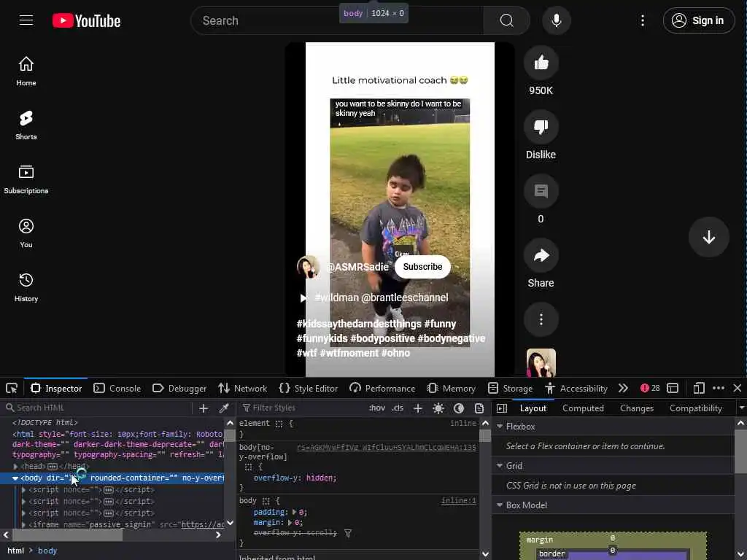Collapse the Box Model section
Viewport: 747px width, 560px height.
click(x=500, y=505)
